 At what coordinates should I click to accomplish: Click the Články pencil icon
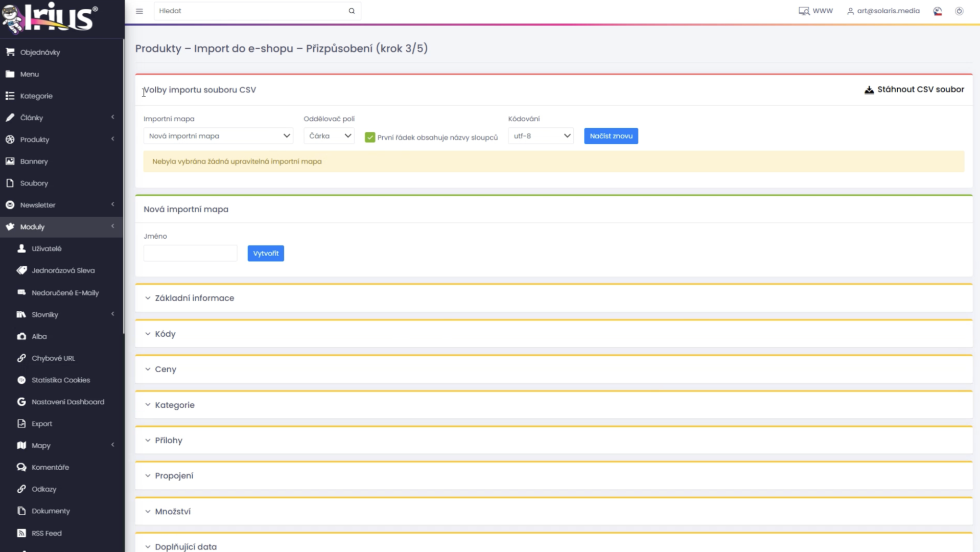point(10,118)
